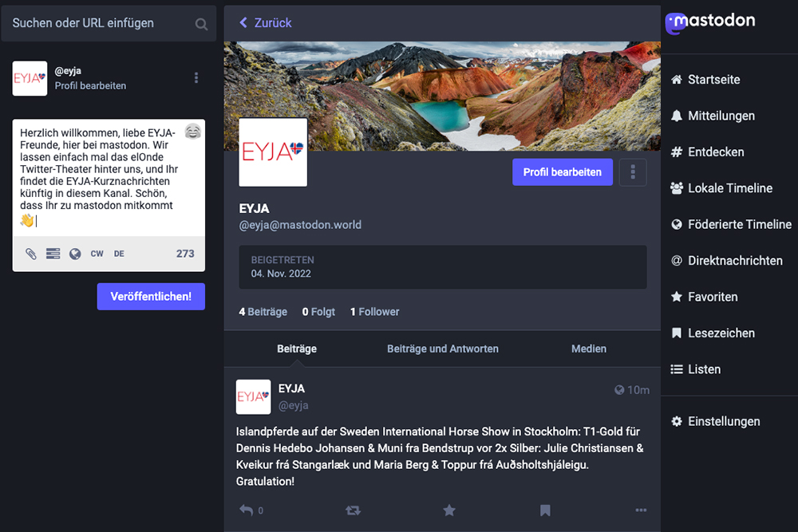The image size is (798, 532).
Task: Click the 10m timestamp on the post
Action: [638, 390]
